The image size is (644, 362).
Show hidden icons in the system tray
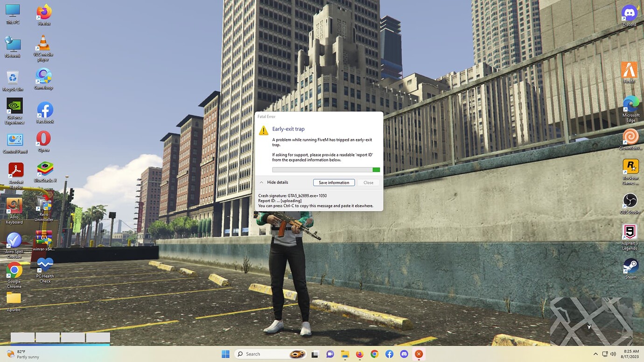point(596,354)
